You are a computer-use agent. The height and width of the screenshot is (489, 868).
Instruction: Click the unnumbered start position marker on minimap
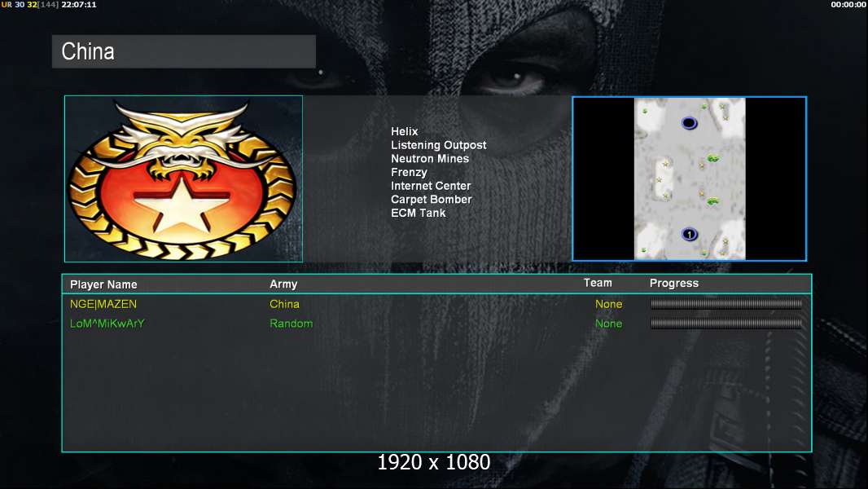pos(689,123)
